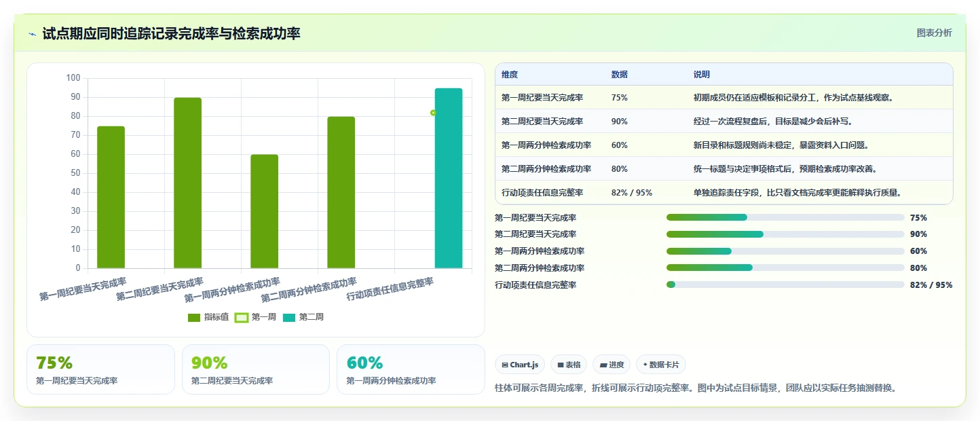The width and height of the screenshot is (980, 421).
Task: Click the teal 第二周 bar at 95
Action: click(x=449, y=178)
